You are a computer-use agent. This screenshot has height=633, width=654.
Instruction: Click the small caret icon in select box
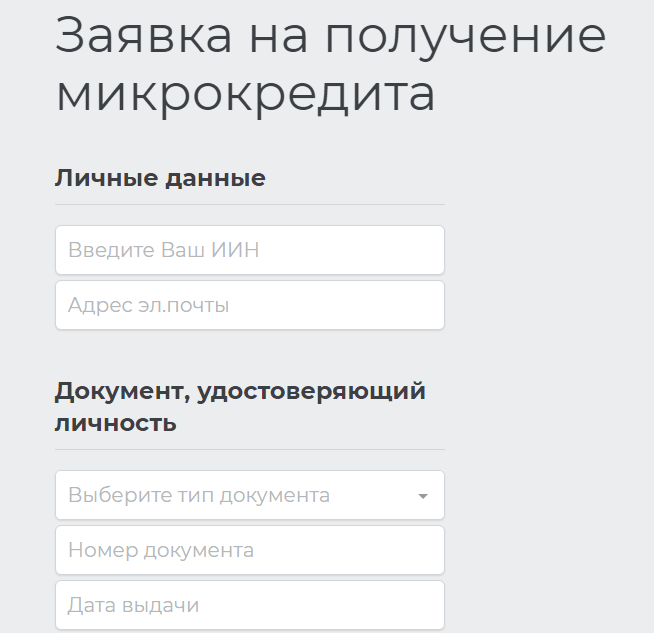(423, 496)
